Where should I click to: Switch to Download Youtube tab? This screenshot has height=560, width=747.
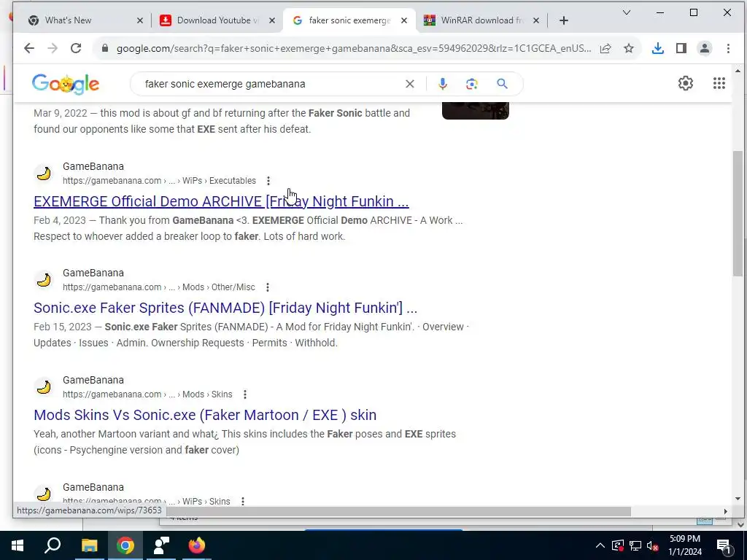point(217,20)
